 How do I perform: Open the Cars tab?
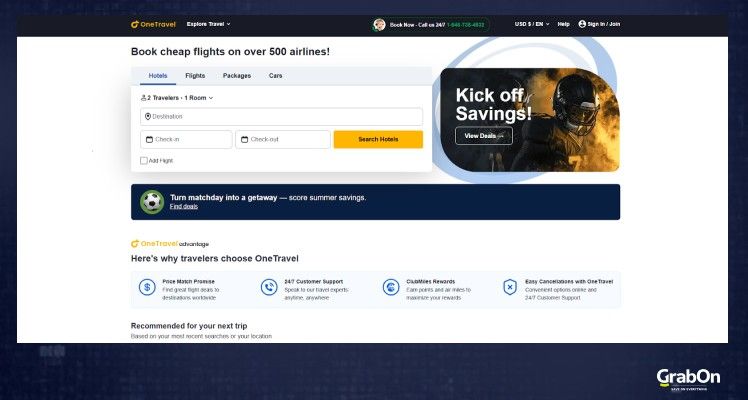275,76
